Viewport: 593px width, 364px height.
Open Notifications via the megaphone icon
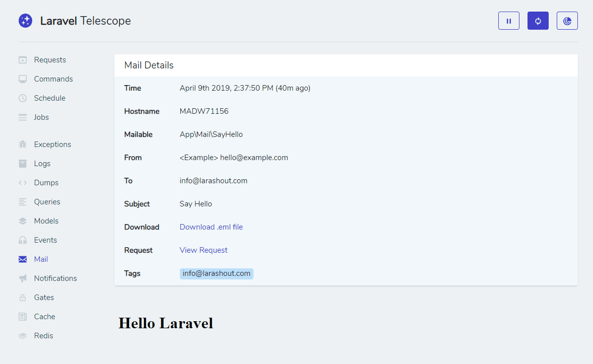[x=22, y=278]
